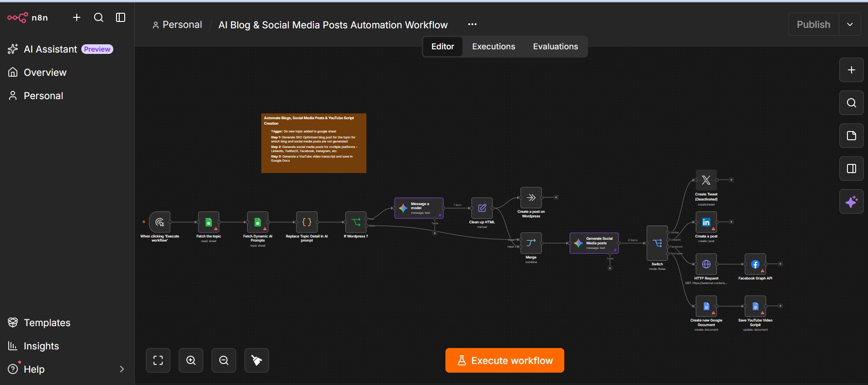Switch to the Executions tab
This screenshot has height=385, width=868.
coord(493,47)
